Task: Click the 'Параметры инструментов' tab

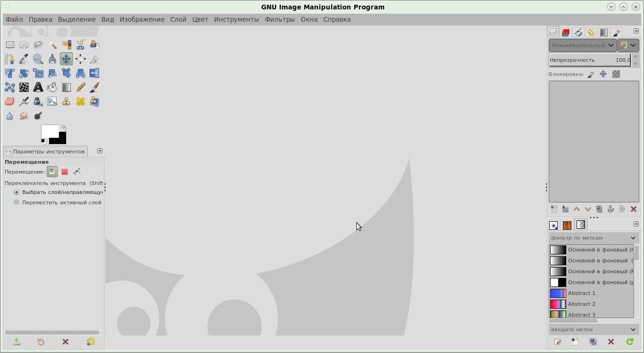Action: point(45,151)
